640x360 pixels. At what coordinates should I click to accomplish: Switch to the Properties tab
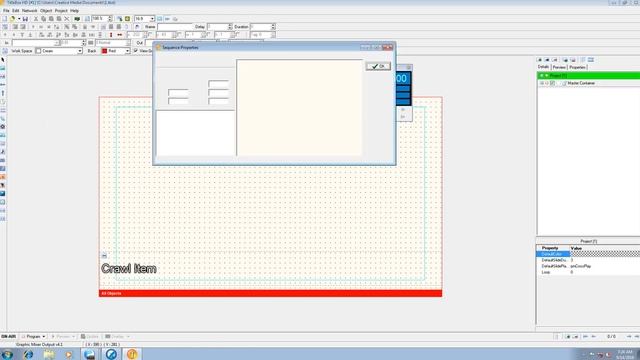click(577, 67)
